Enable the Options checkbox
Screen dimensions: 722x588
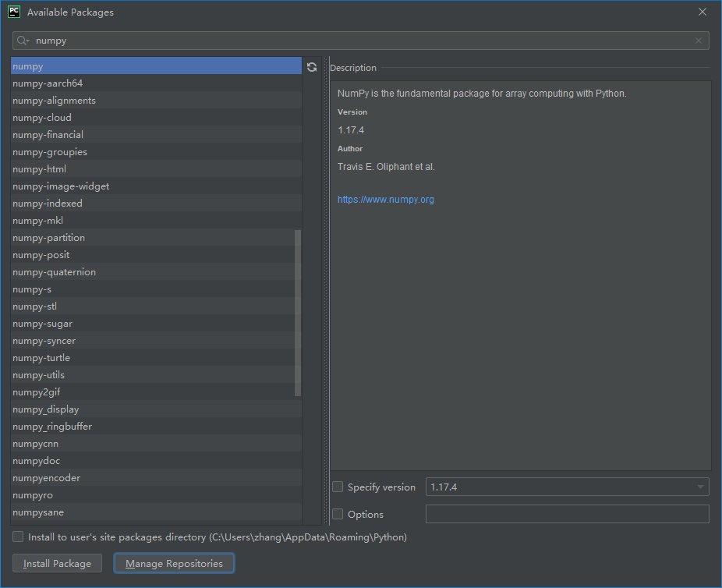coord(338,514)
